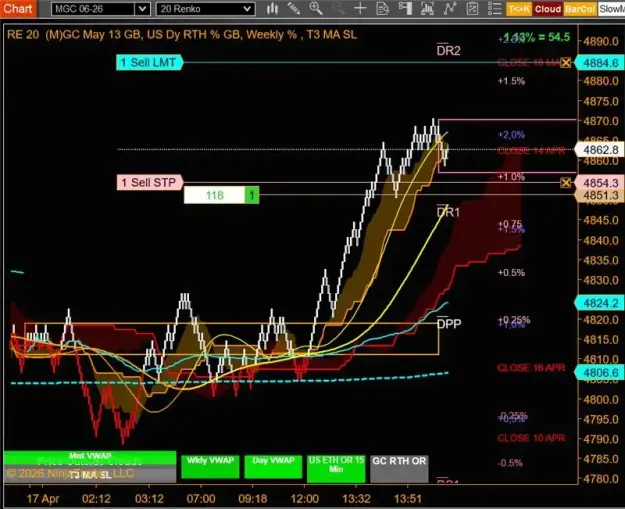Click the 4884.6 limit price tag

[x=600, y=63]
